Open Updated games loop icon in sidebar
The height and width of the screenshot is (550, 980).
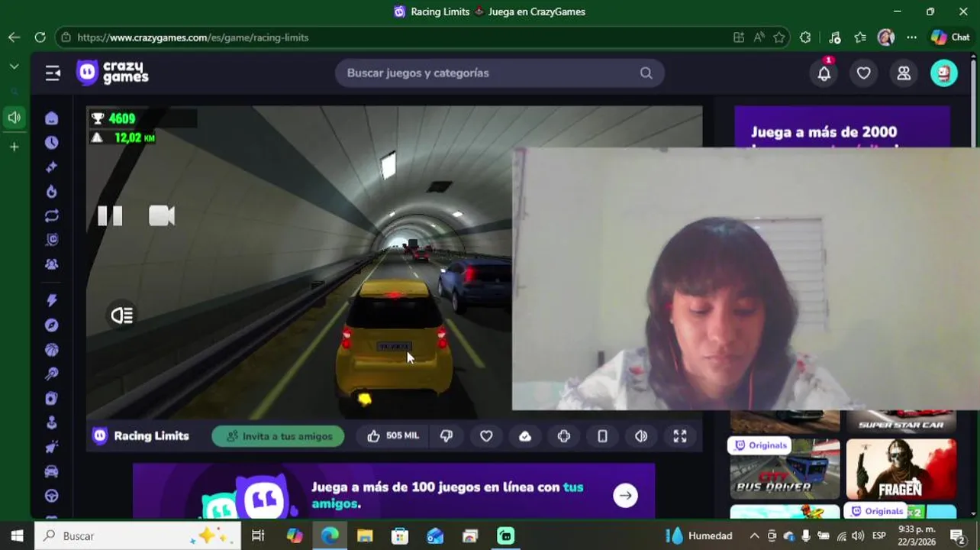tap(52, 215)
